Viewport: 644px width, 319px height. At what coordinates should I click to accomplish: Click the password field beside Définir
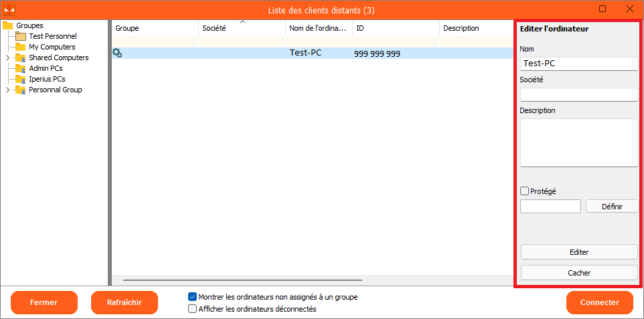550,207
